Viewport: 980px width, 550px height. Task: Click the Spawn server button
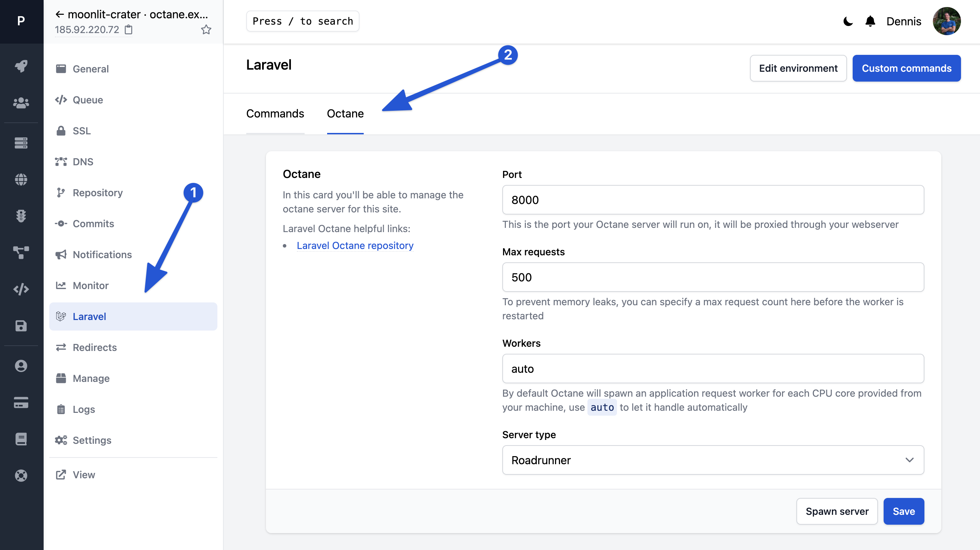coord(837,511)
